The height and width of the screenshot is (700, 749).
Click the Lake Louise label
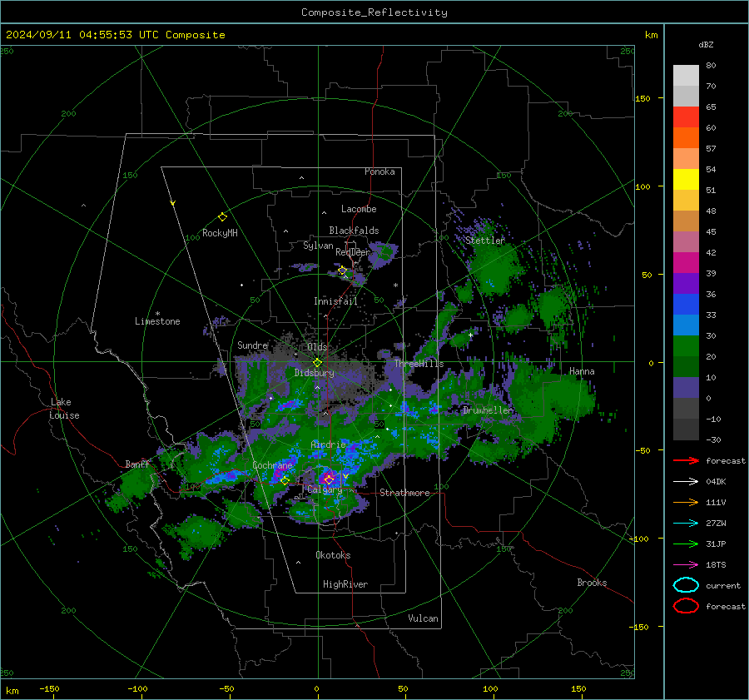pyautogui.click(x=64, y=409)
